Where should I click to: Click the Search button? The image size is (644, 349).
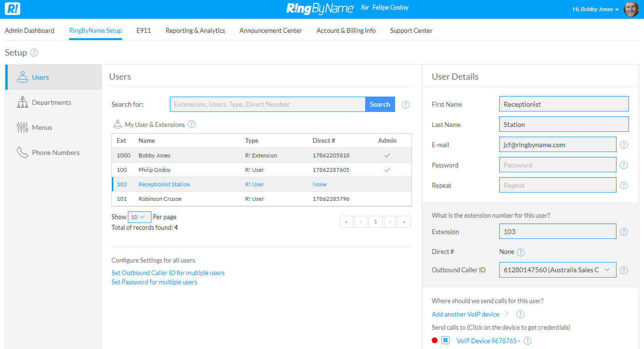click(380, 104)
